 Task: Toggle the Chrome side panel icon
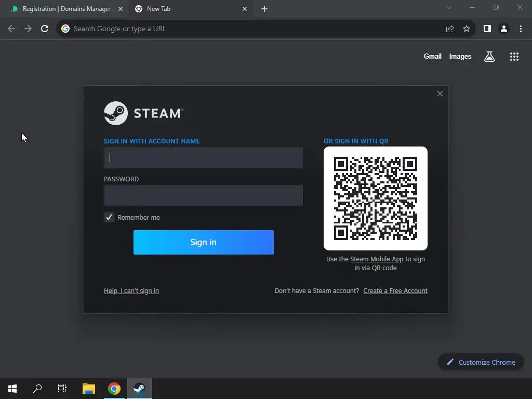(x=487, y=29)
